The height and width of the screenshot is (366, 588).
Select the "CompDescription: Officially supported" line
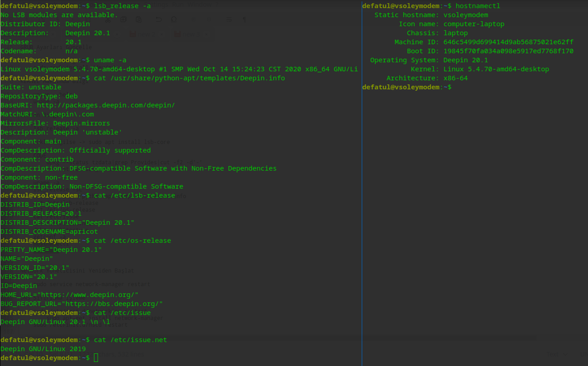(x=75, y=150)
